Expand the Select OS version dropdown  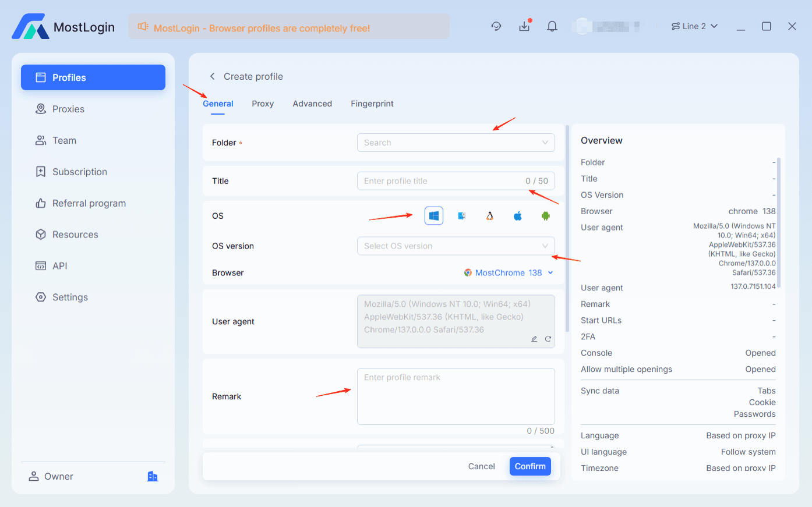pyautogui.click(x=456, y=246)
